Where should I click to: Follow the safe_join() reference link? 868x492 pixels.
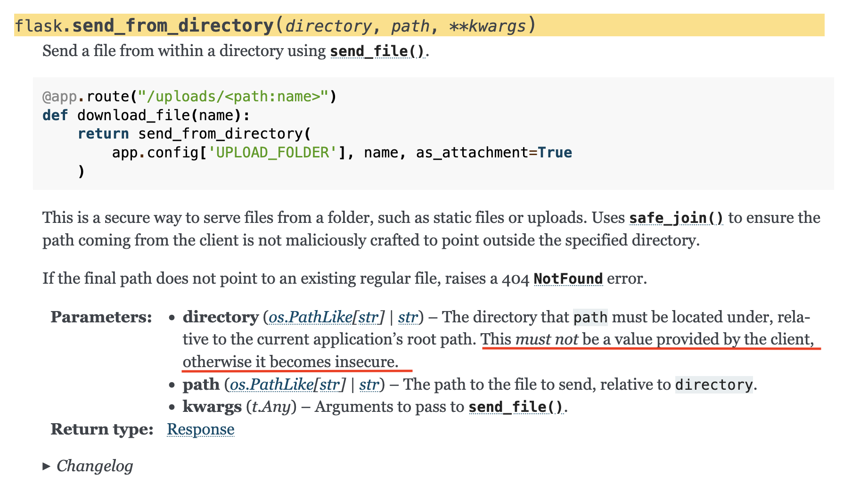(x=676, y=218)
